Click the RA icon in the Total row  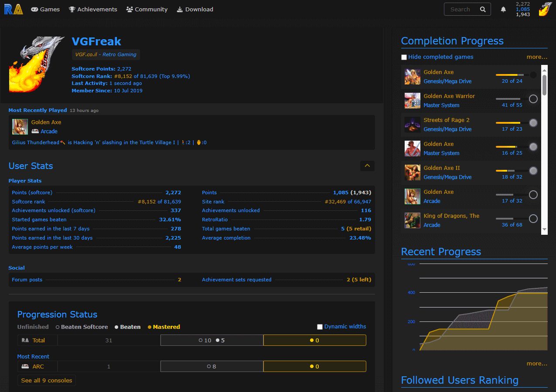point(25,340)
